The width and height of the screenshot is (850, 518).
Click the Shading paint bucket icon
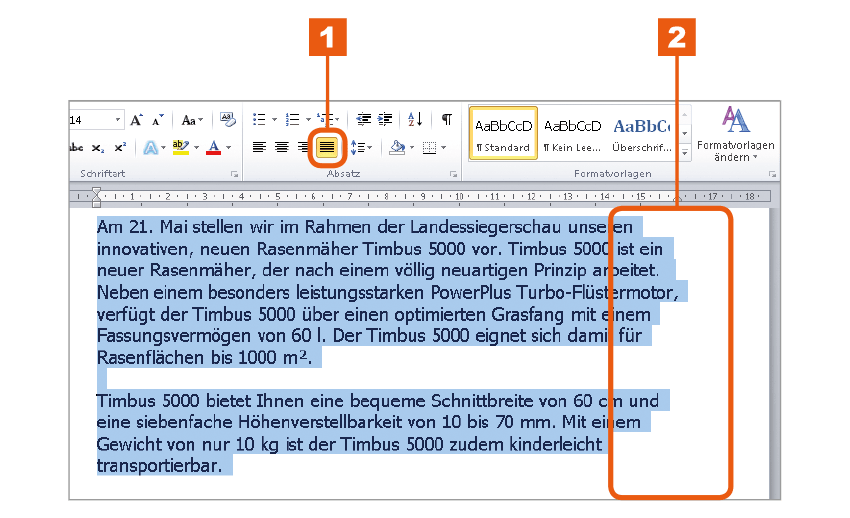397,147
